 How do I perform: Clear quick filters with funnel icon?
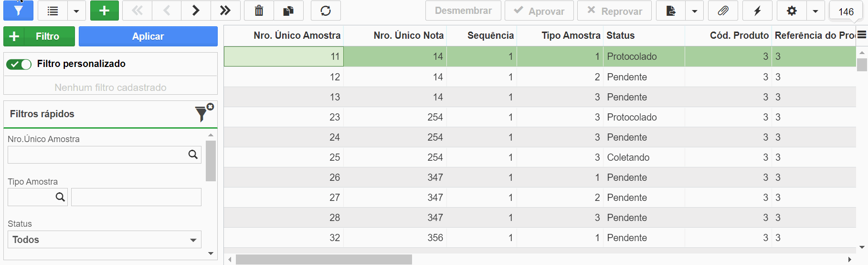[203, 113]
